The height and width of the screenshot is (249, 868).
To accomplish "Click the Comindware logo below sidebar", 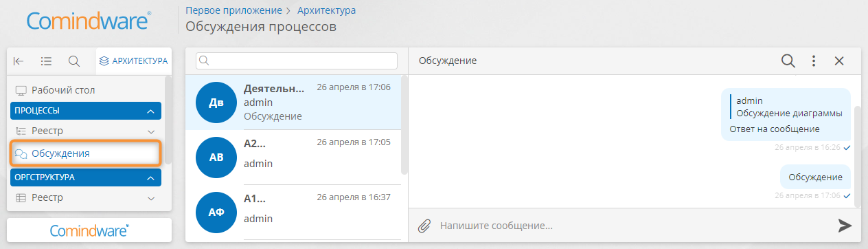I will click(x=89, y=230).
